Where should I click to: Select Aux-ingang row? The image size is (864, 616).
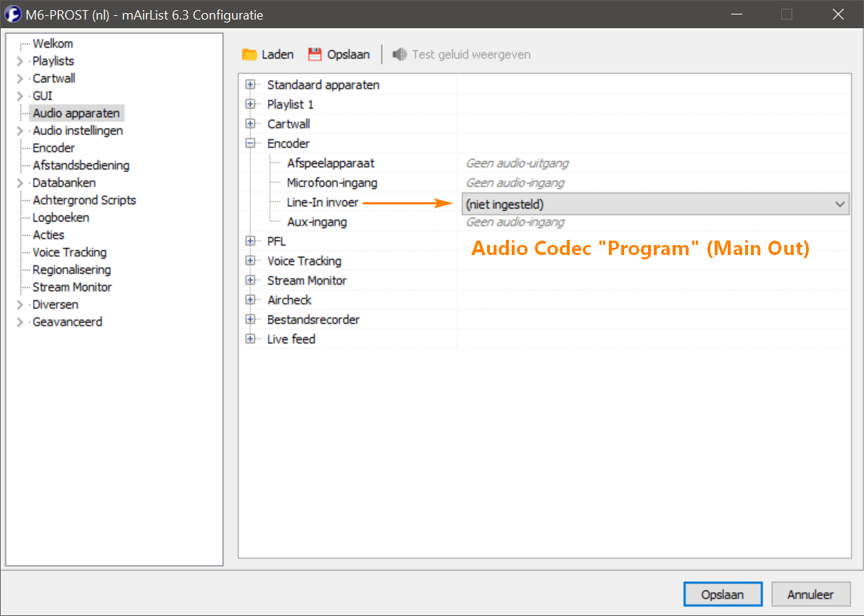point(317,222)
